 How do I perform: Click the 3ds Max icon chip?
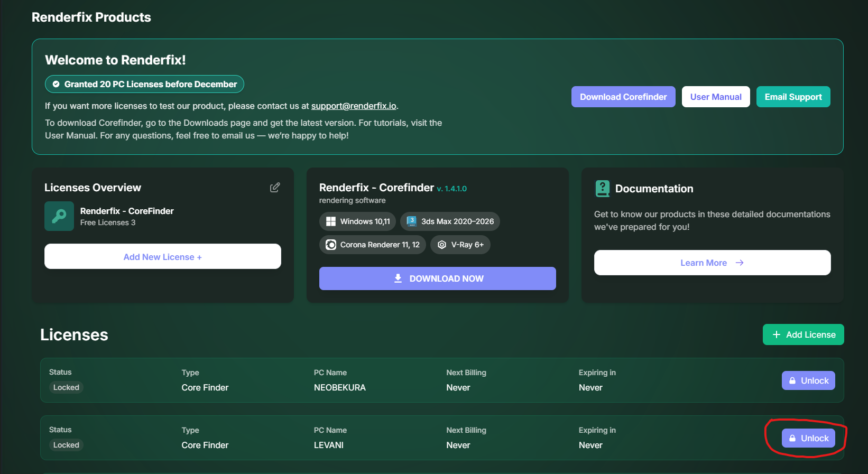tap(411, 221)
